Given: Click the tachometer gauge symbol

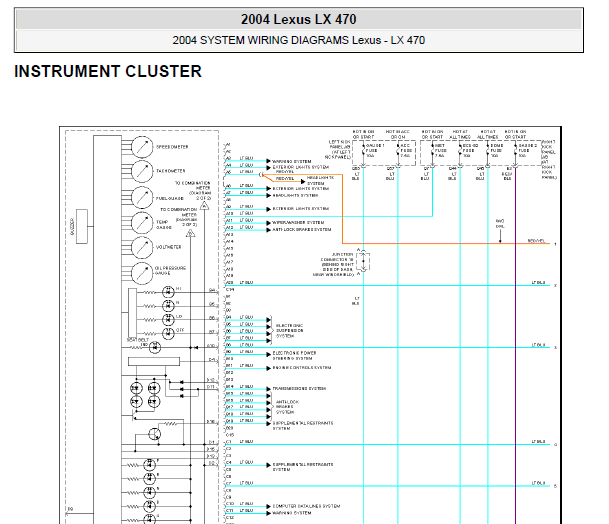Looking at the screenshot, I should (x=142, y=171).
